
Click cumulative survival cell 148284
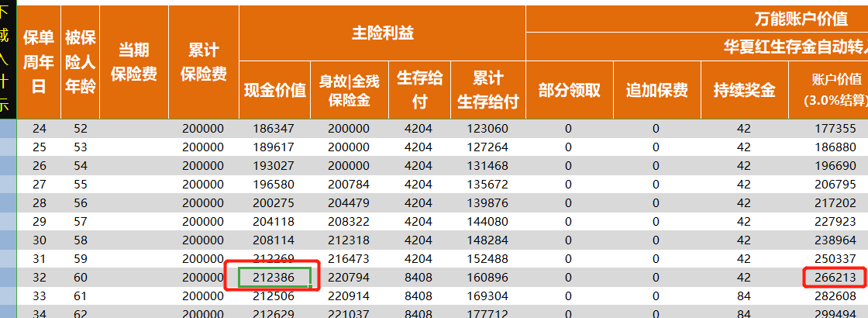[x=487, y=240]
